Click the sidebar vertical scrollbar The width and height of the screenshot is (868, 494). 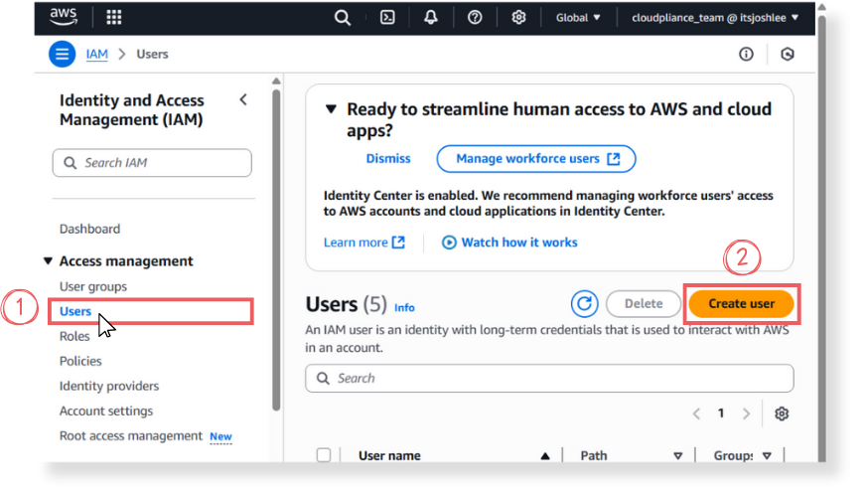coord(276,249)
